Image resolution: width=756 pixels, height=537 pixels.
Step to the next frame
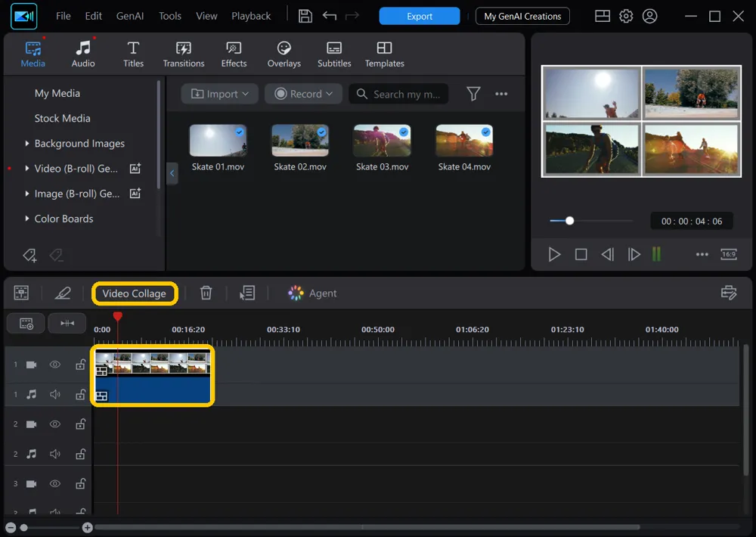point(634,254)
